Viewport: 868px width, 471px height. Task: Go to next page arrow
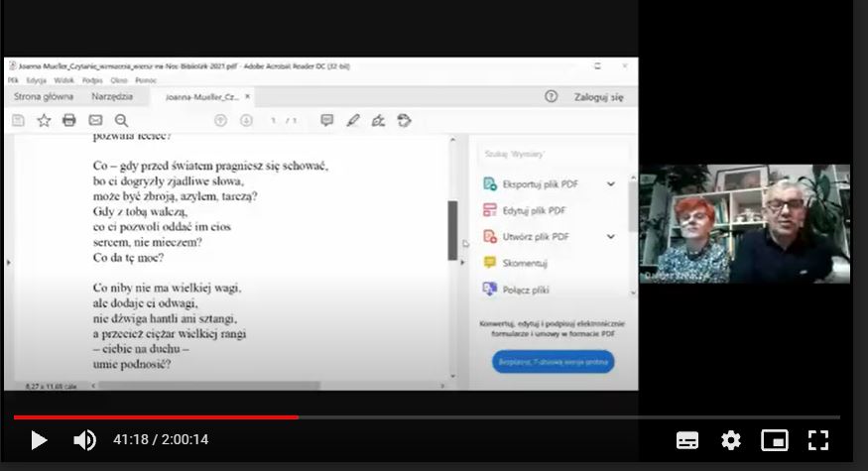pyautogui.click(x=246, y=120)
